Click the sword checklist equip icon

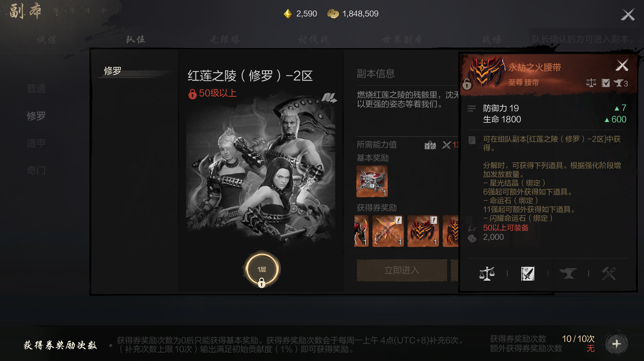pyautogui.click(x=527, y=273)
